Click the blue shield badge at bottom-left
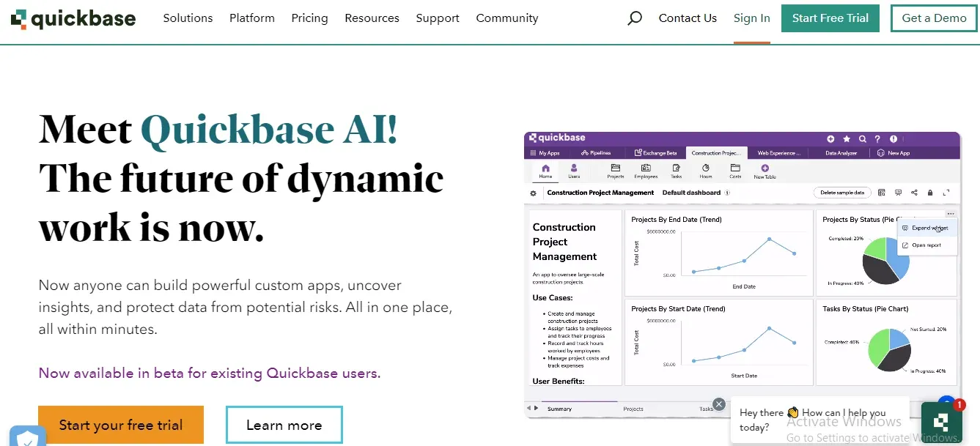 (x=27, y=437)
